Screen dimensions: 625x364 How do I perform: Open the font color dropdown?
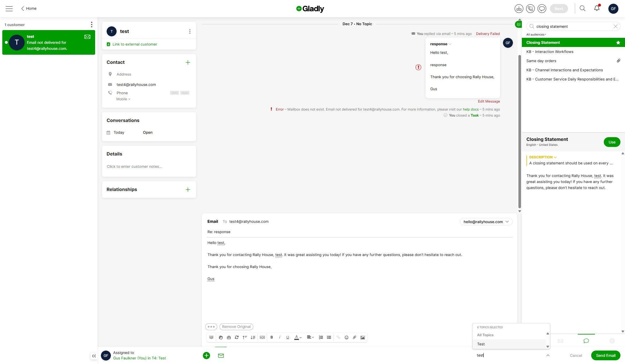pyautogui.click(x=298, y=337)
